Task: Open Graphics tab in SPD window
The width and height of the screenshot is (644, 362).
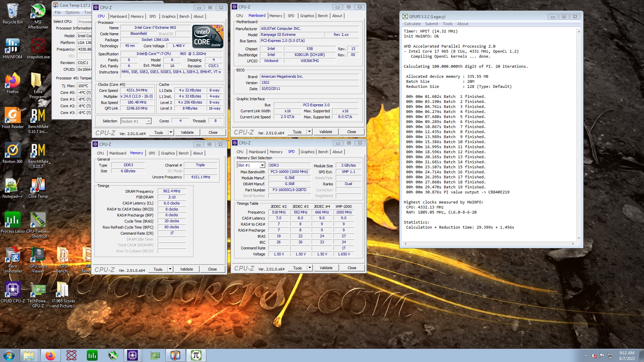Action: [x=308, y=152]
